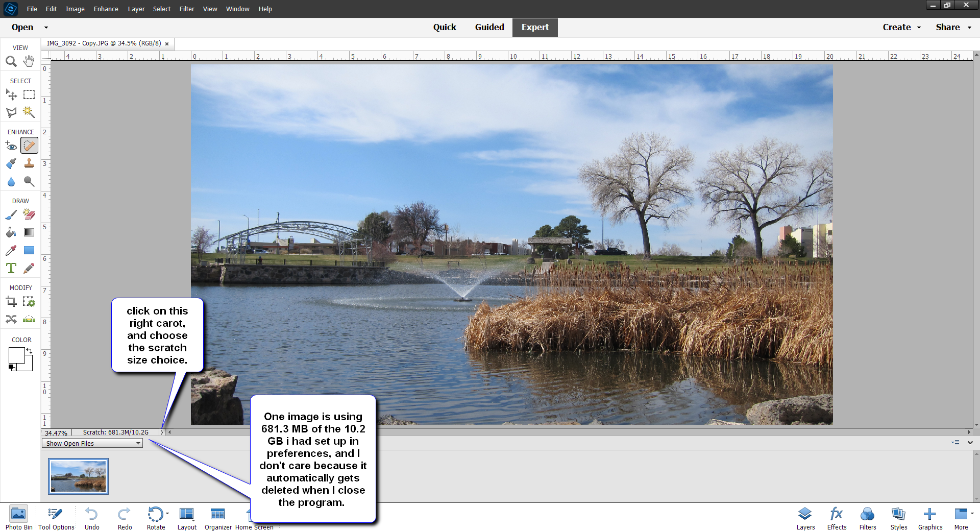This screenshot has width=980, height=531.
Task: Toggle the Tool Options panel
Action: point(55,516)
